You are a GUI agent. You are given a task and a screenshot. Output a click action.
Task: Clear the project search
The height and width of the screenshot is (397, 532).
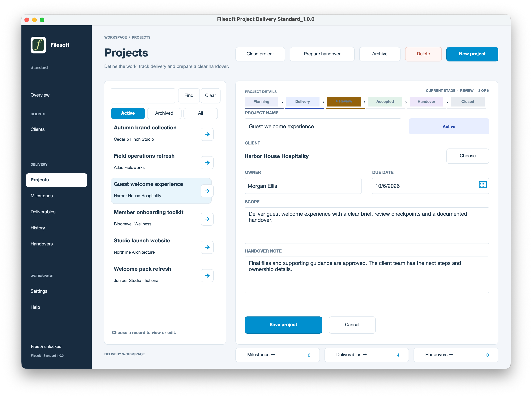pyautogui.click(x=210, y=96)
